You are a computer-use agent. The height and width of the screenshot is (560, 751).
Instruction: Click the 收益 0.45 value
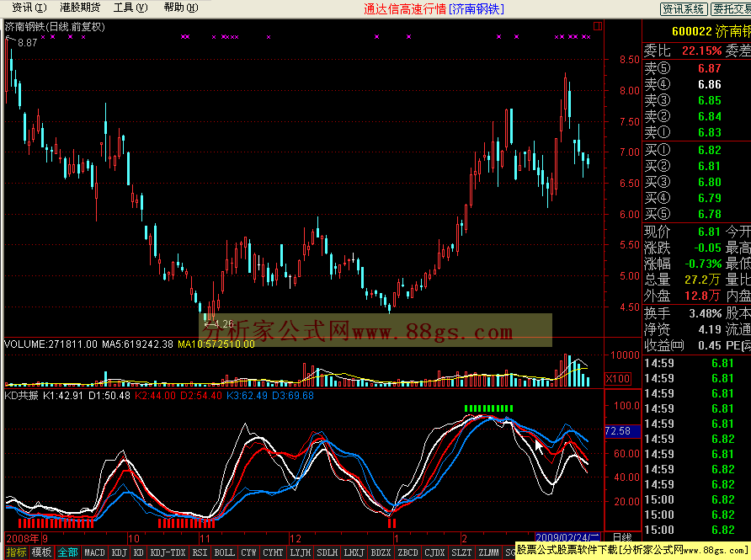(710, 345)
